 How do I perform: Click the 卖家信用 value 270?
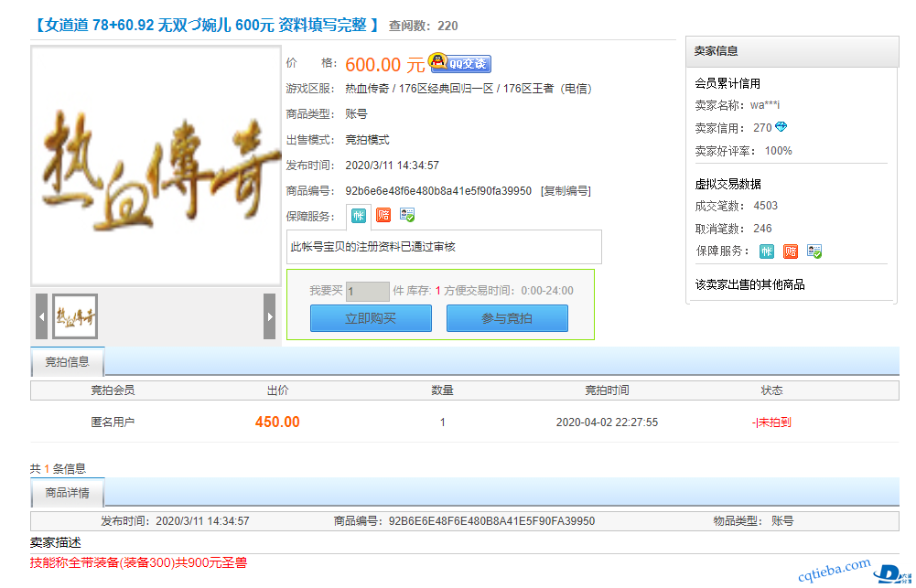pyautogui.click(x=762, y=128)
